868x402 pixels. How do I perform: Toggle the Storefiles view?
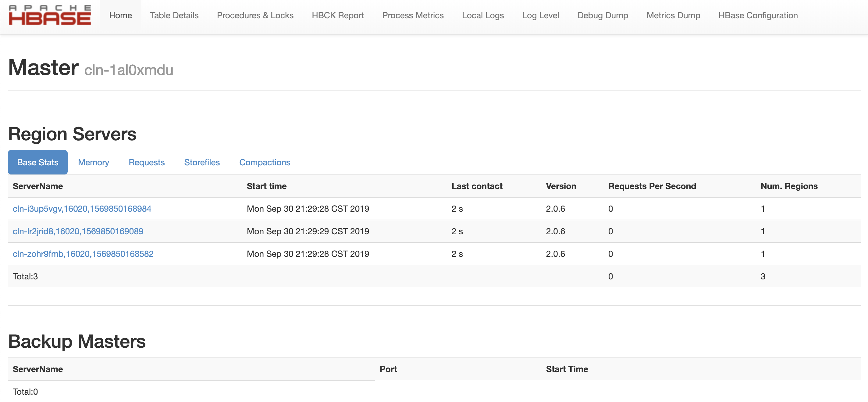202,162
